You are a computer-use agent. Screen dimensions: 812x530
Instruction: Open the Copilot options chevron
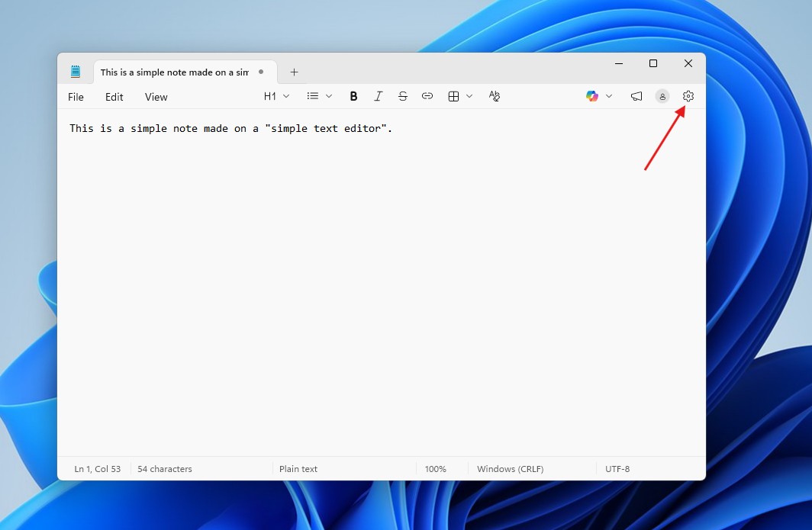click(609, 96)
